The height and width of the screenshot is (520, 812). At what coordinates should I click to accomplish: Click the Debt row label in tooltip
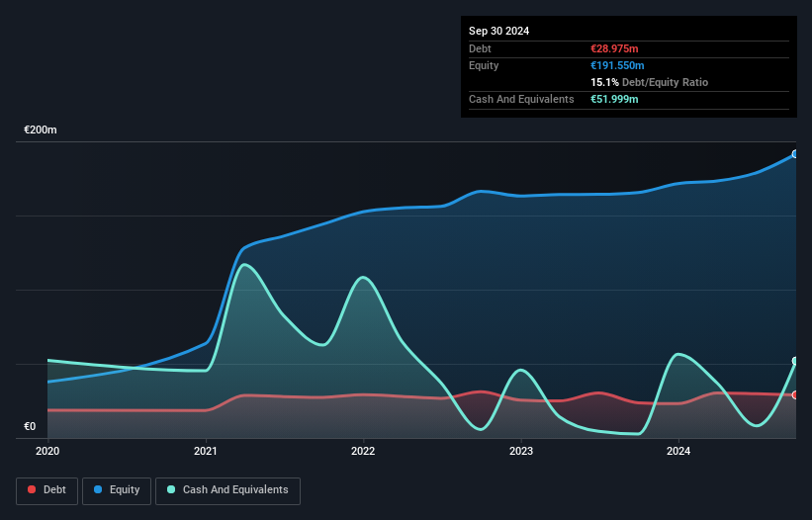(480, 48)
